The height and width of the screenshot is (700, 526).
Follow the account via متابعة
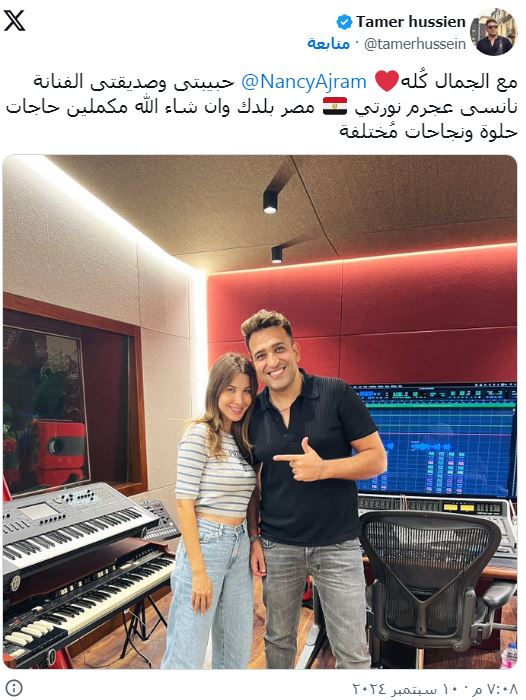coord(328,43)
